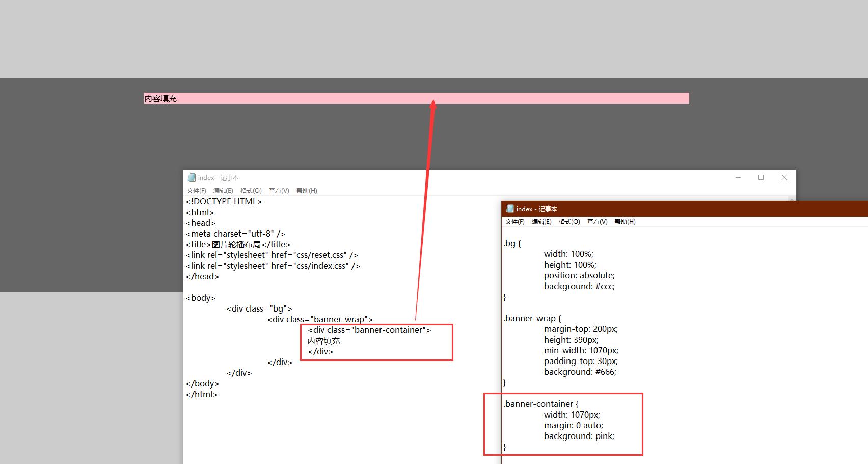Click the <div class="banner-wrap"> line
The image size is (868, 464).
tap(320, 319)
